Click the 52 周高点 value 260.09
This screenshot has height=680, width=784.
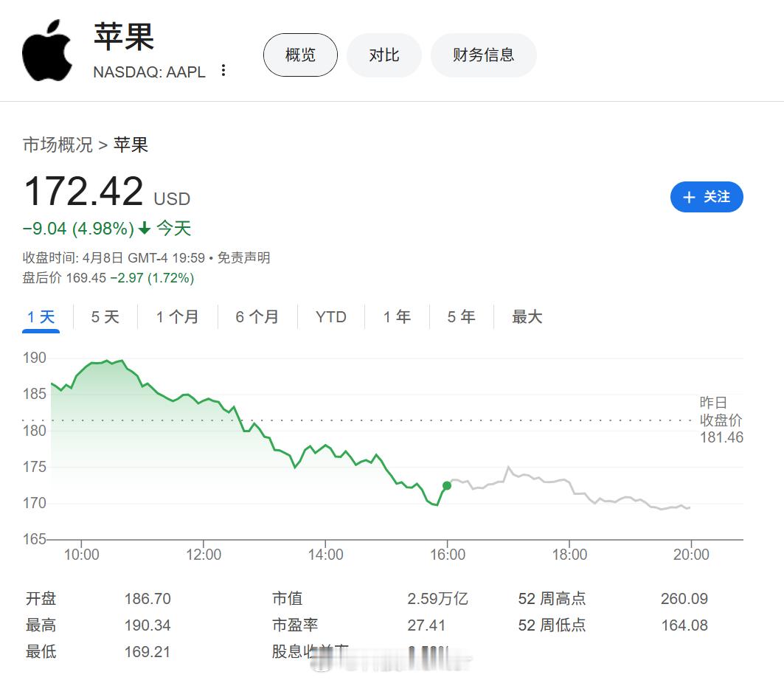[x=684, y=598]
